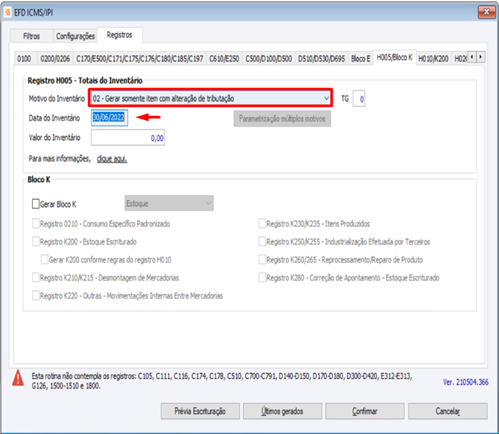Click the Últimos gerados button
This screenshot has width=499, height=434.
(282, 411)
